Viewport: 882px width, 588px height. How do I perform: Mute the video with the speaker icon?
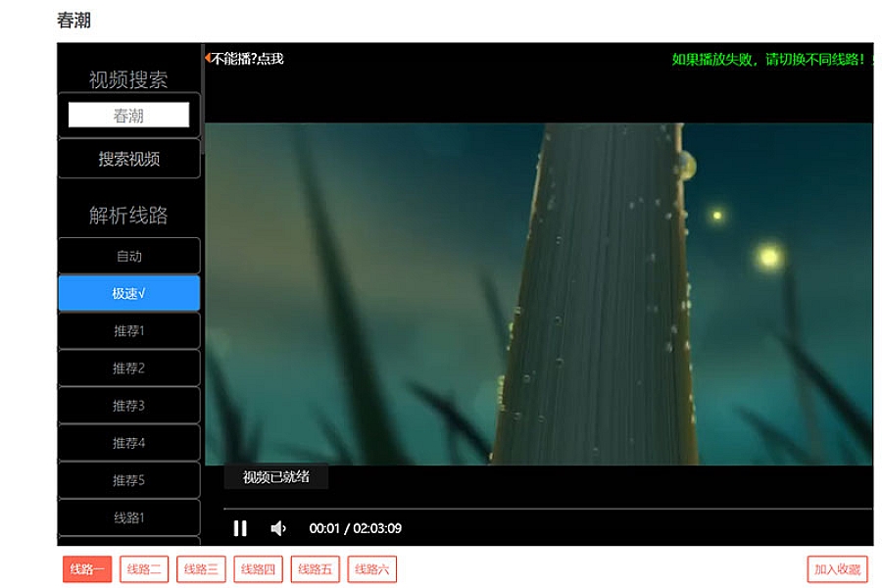coord(278,528)
